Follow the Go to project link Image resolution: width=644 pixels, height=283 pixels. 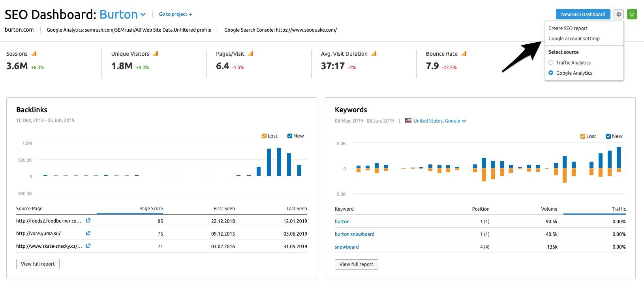[175, 14]
